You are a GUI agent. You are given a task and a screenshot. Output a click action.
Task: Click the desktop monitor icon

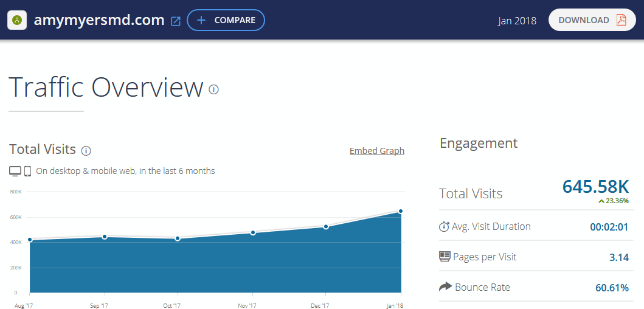click(x=15, y=172)
